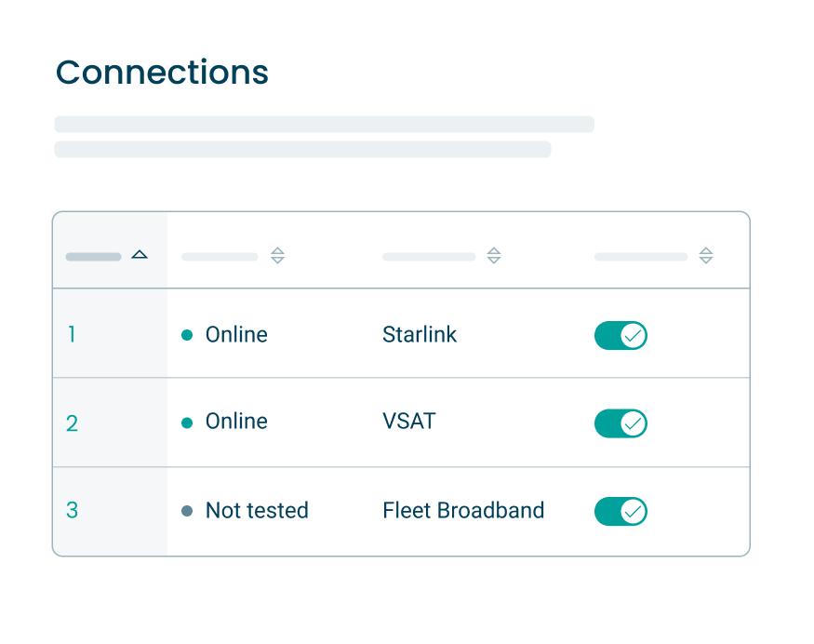The height and width of the screenshot is (644, 814).
Task: Select row 3 by its row number
Action: (73, 510)
